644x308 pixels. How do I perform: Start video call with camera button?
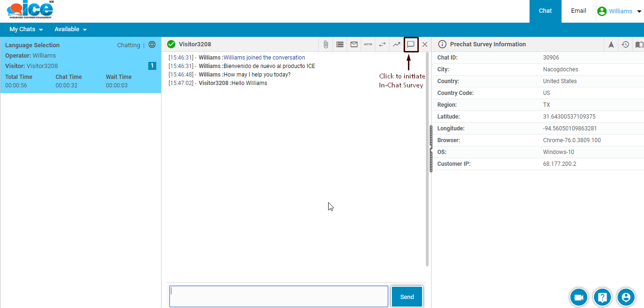(x=579, y=297)
